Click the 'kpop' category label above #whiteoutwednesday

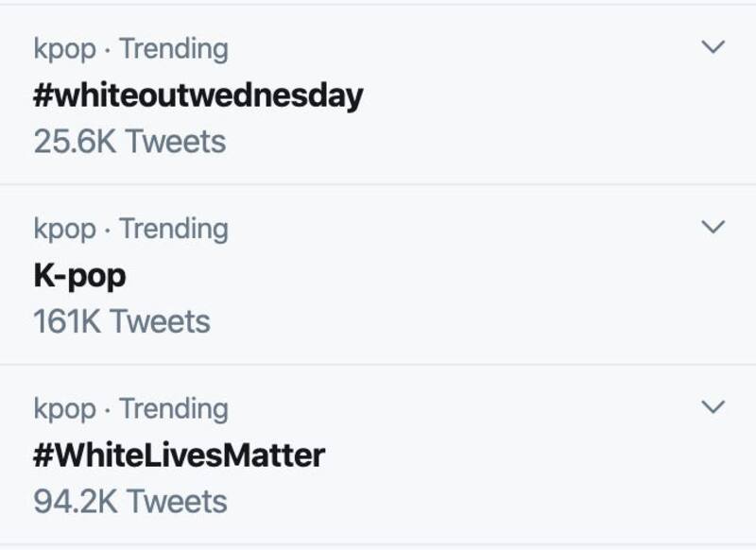(64, 49)
